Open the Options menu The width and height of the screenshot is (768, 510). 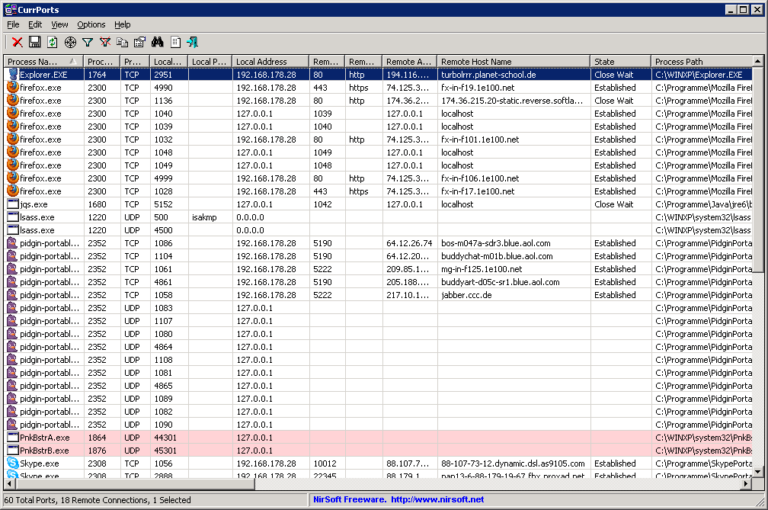91,24
